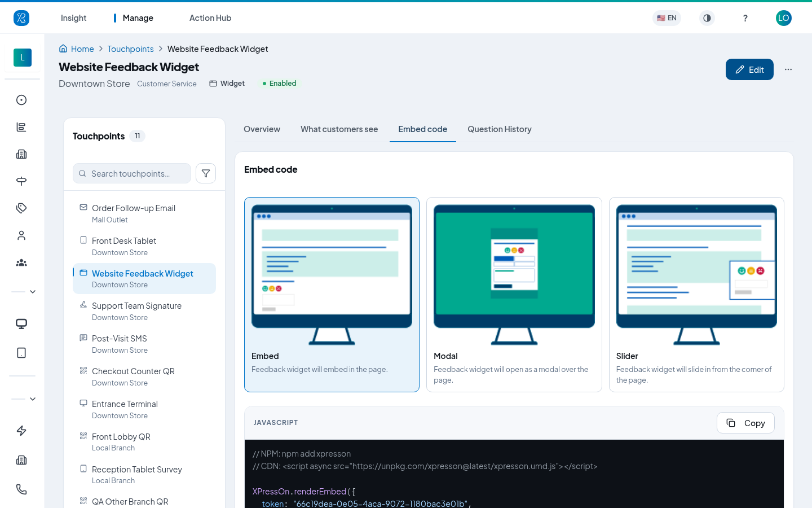
Task: Switch to the Question History tab
Action: pos(500,129)
